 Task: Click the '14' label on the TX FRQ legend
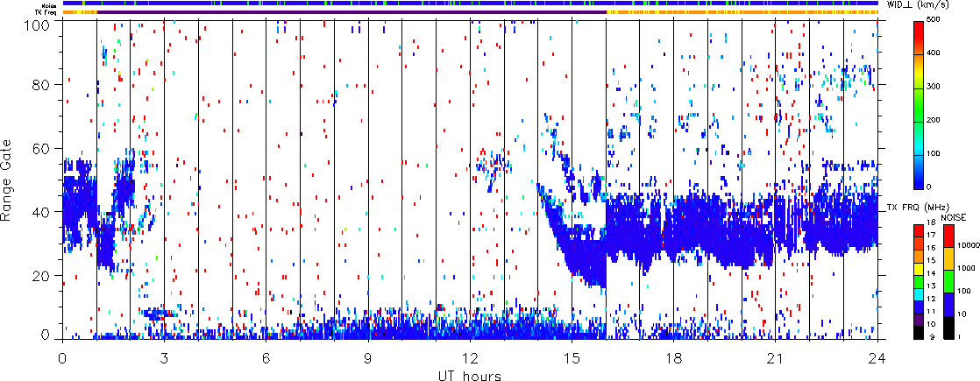pyautogui.click(x=931, y=273)
